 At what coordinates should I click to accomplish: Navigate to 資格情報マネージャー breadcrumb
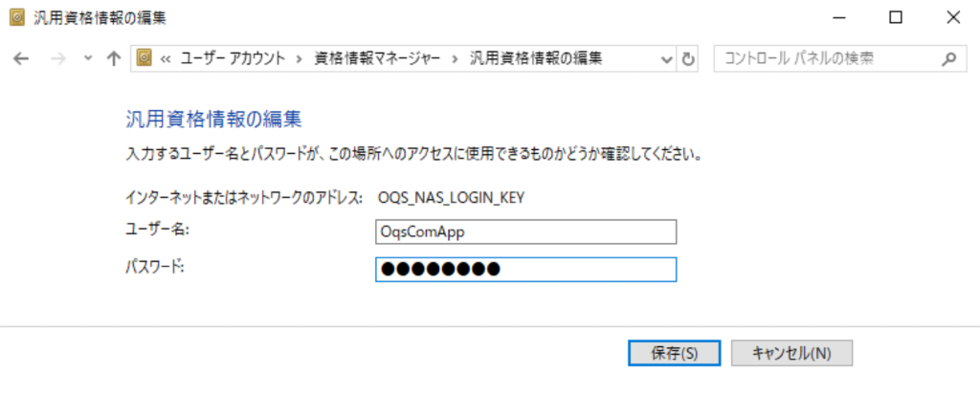(x=377, y=58)
